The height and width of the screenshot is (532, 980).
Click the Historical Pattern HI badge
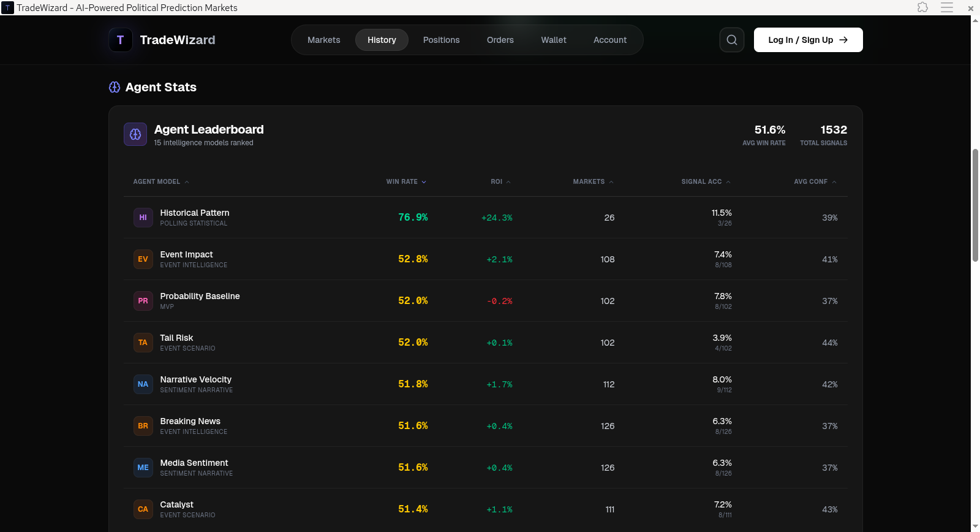pyautogui.click(x=143, y=218)
